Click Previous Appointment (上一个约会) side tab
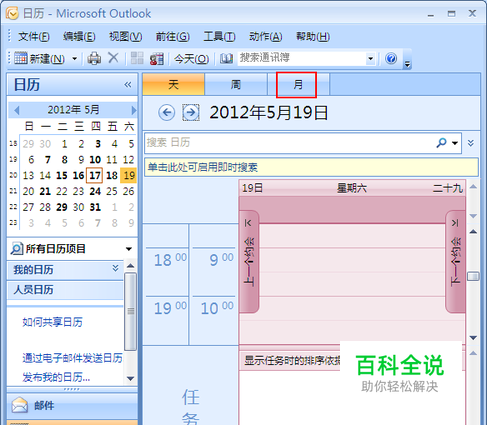Screen dimensions: 487x425 pyautogui.click(x=249, y=262)
